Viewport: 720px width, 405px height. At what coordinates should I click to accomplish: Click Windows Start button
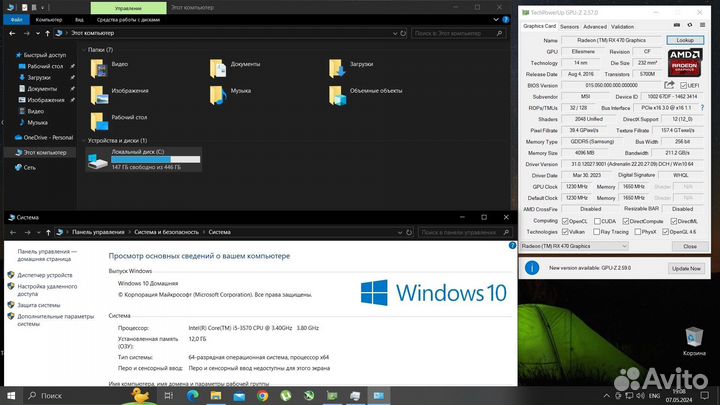coord(11,395)
